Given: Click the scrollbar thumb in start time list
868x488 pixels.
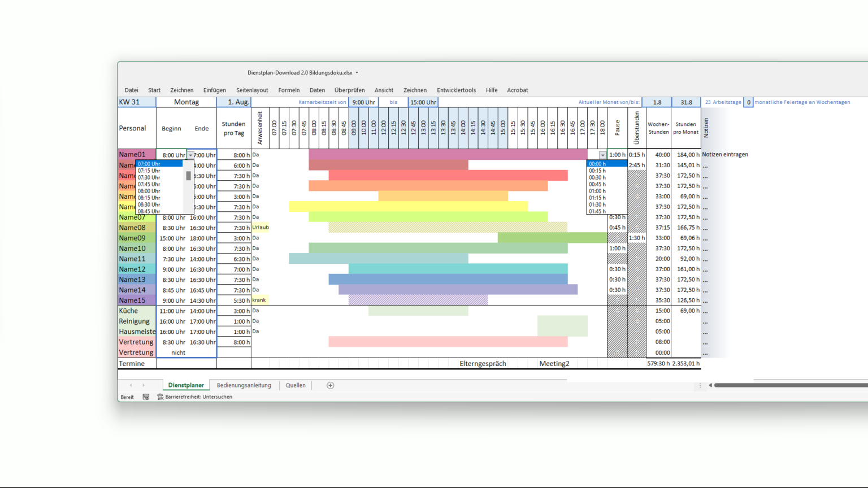Looking at the screenshot, I should (188, 176).
